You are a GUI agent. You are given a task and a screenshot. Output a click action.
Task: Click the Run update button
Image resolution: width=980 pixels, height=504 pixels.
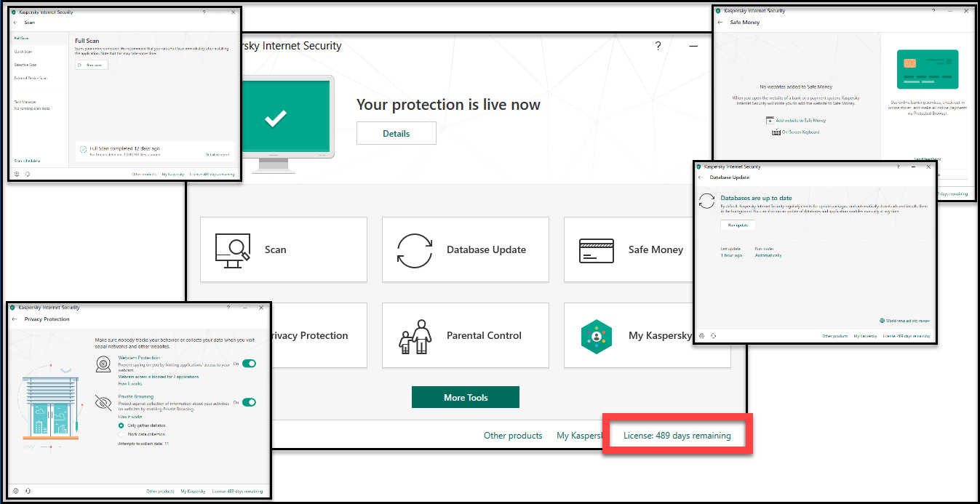pyautogui.click(x=738, y=225)
